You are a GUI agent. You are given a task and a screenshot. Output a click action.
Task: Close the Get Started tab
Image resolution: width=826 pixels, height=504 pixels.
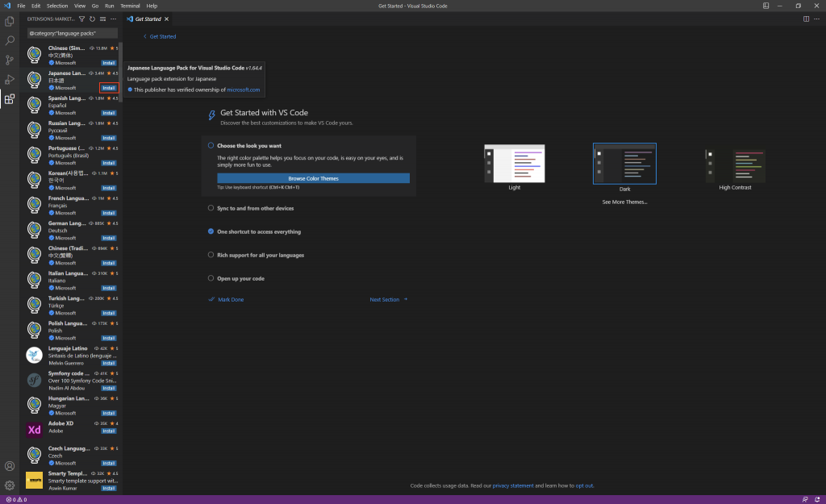[166, 19]
